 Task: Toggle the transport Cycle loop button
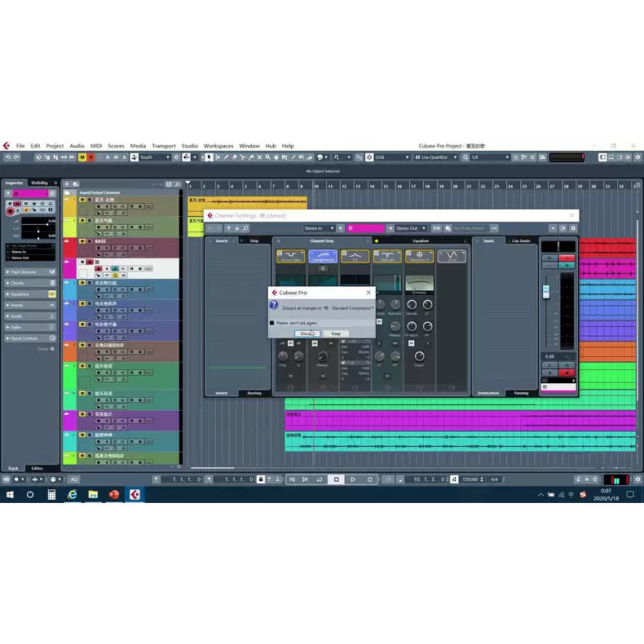(319, 479)
